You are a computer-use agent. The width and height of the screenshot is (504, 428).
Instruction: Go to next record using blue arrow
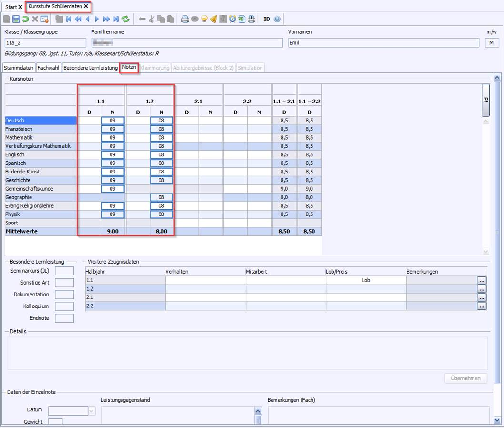coord(97,19)
